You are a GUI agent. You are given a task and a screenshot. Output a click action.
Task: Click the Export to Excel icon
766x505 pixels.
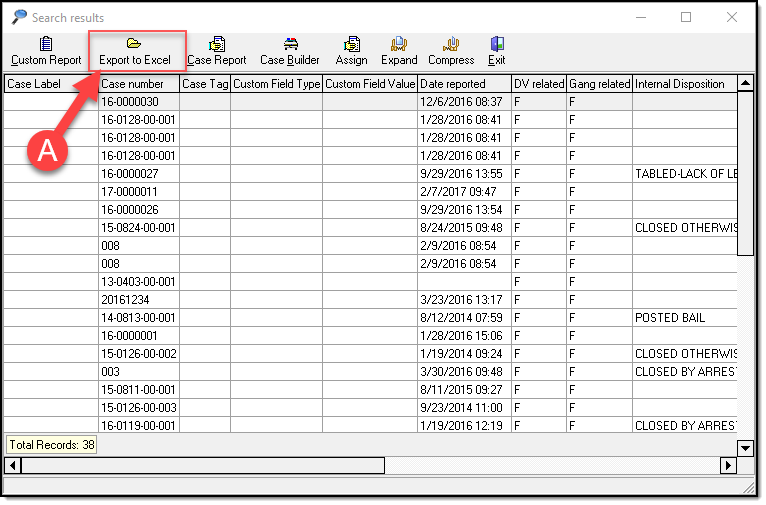134,44
